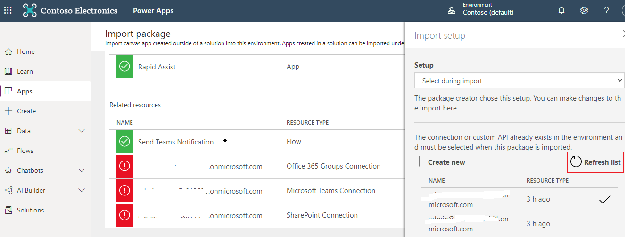The width and height of the screenshot is (644, 237).
Task: Click Create new connection button
Action: point(440,162)
